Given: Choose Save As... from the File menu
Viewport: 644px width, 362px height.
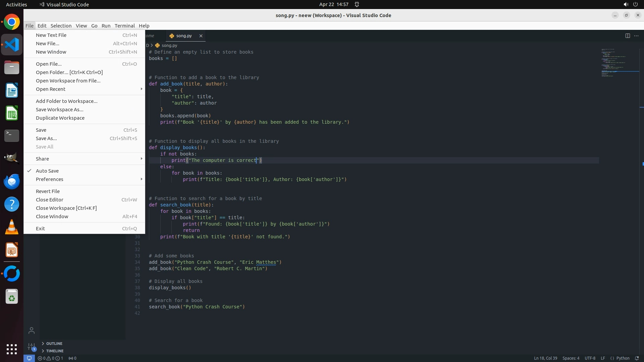Looking at the screenshot, I should coord(46,138).
